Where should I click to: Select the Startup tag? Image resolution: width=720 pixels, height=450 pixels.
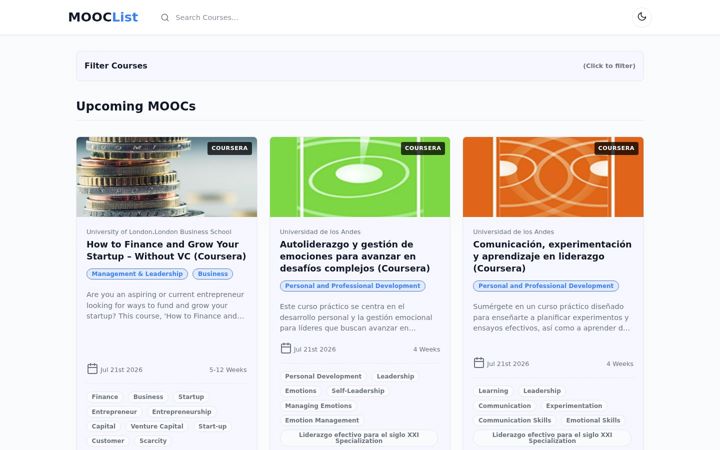[191, 397]
